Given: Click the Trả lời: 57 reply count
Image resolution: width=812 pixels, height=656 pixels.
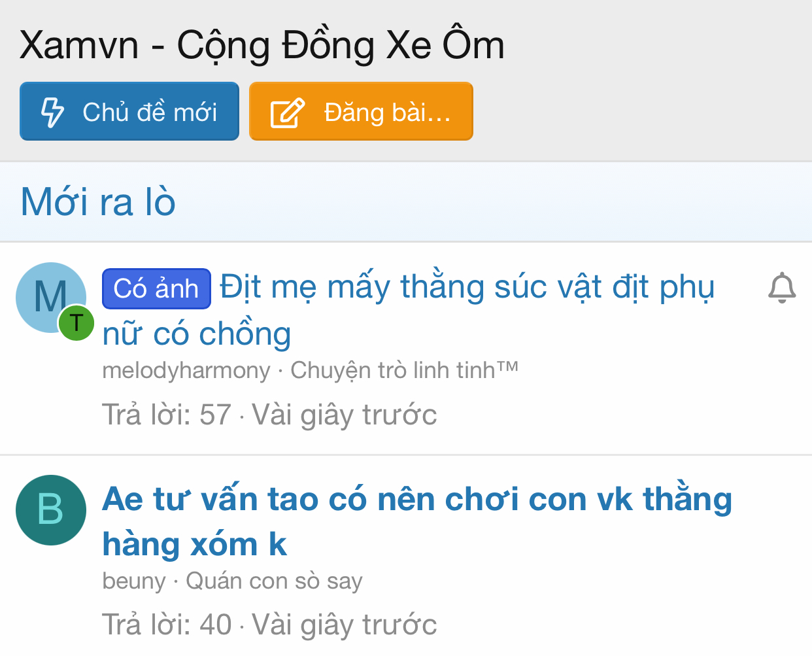Looking at the screenshot, I should [167, 415].
